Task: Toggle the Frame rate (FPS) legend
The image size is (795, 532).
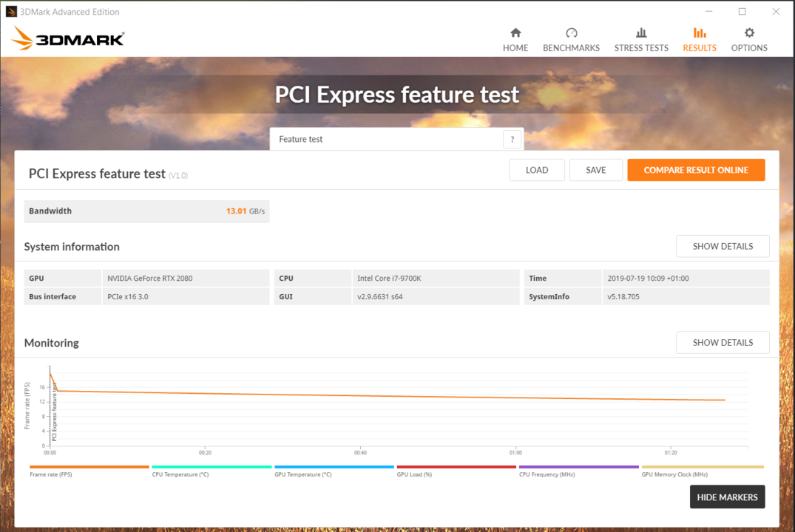Action: [x=89, y=471]
